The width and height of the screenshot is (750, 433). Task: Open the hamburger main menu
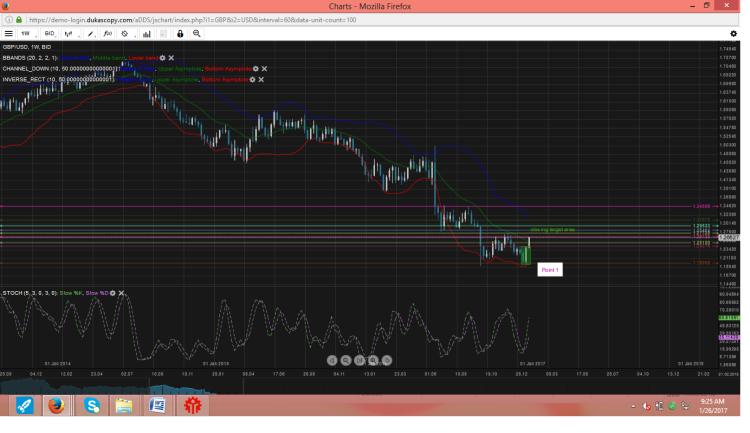[x=9, y=33]
